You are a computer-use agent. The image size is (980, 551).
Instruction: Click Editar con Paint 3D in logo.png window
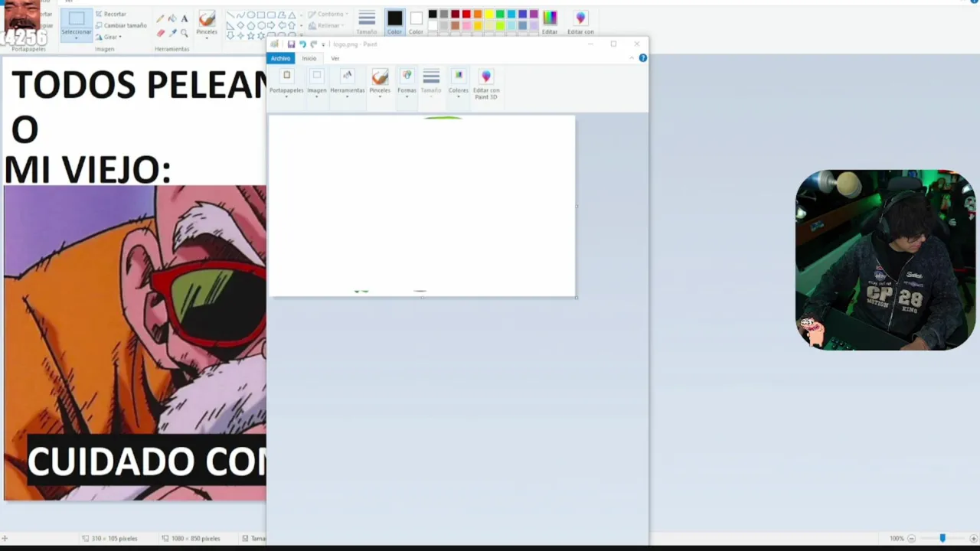pos(486,84)
